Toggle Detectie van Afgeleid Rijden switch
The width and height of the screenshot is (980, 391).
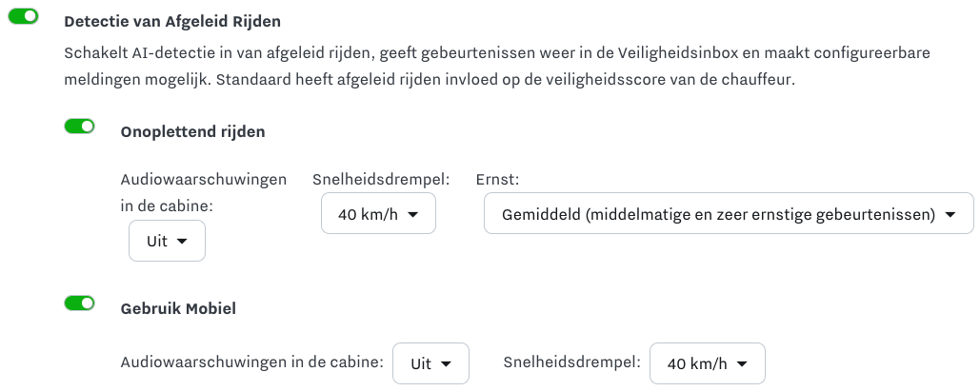(x=23, y=16)
